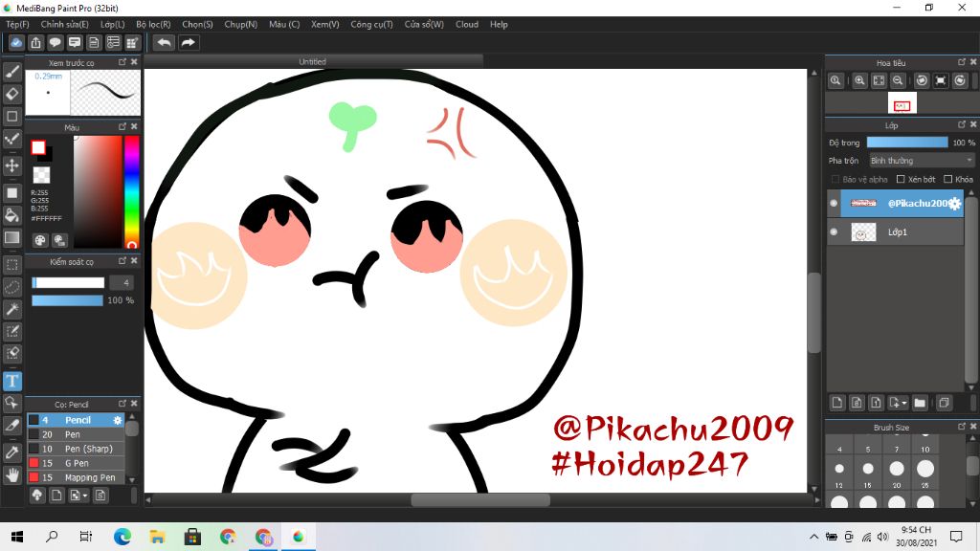Open settings gear on @Pikachu2009 layer
The width and height of the screenshot is (980, 551).
(954, 204)
